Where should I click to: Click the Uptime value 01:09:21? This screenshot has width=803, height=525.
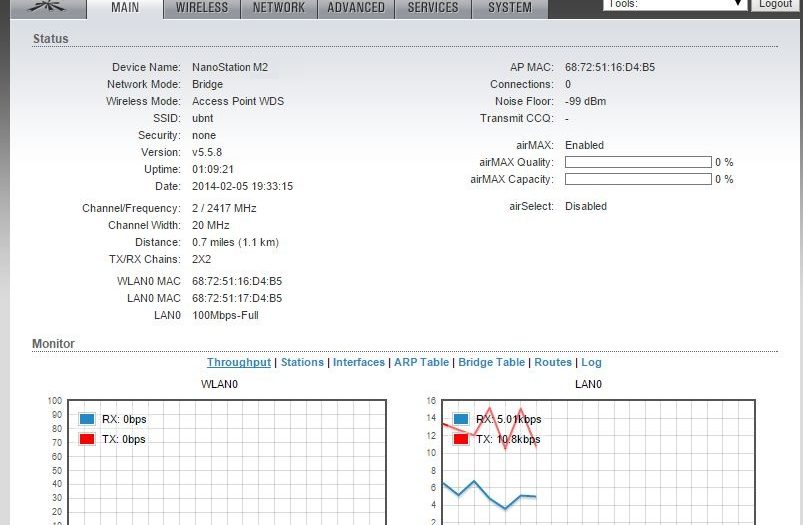[x=213, y=169]
